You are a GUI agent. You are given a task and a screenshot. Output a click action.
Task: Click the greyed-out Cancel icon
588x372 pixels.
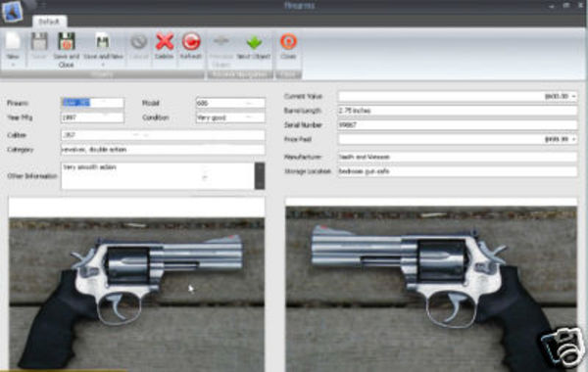coord(139,41)
